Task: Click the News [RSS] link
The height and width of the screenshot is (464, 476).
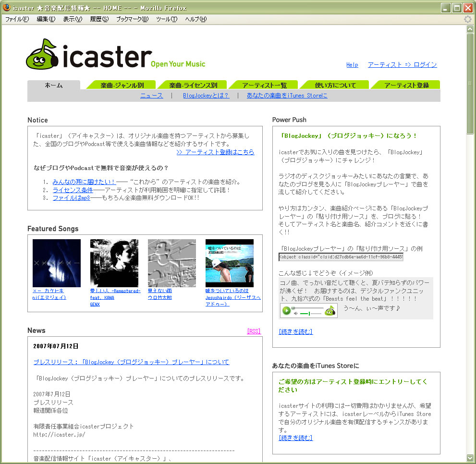Action: pos(254,331)
